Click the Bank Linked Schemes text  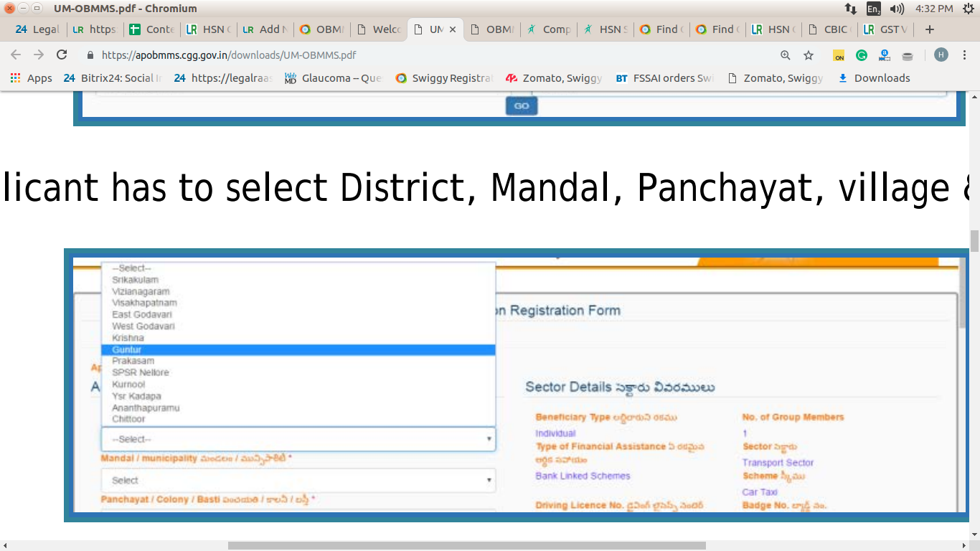pos(583,476)
